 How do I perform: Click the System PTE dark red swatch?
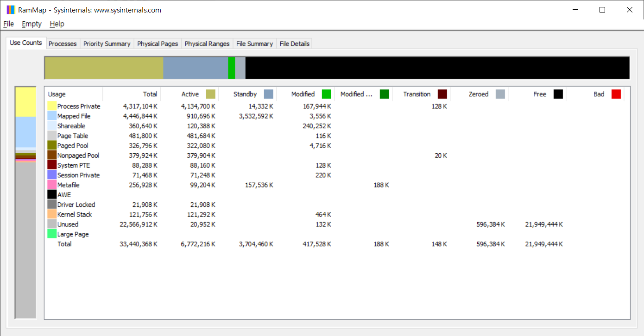click(52, 165)
